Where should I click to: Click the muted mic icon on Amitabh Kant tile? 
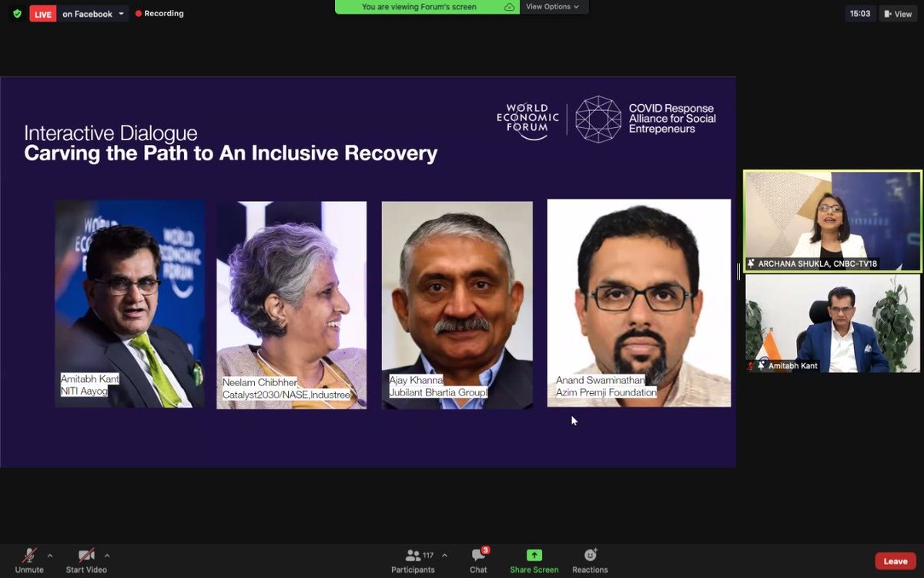coord(751,365)
